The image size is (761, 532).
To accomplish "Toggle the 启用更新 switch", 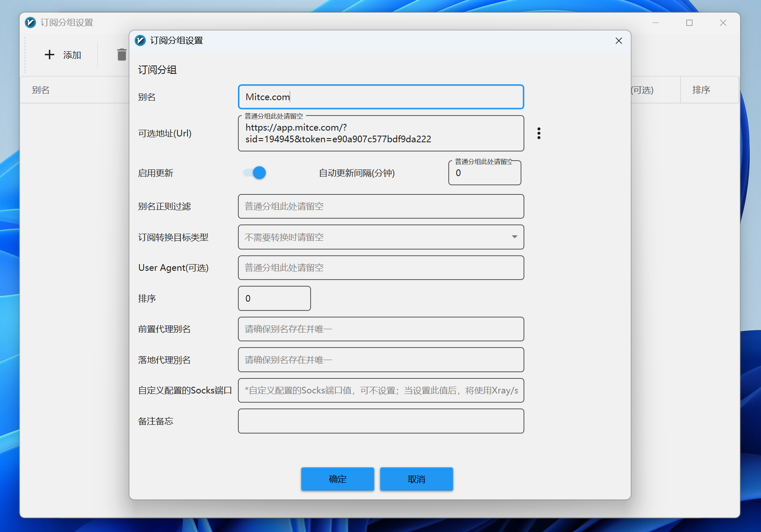I will point(255,173).
